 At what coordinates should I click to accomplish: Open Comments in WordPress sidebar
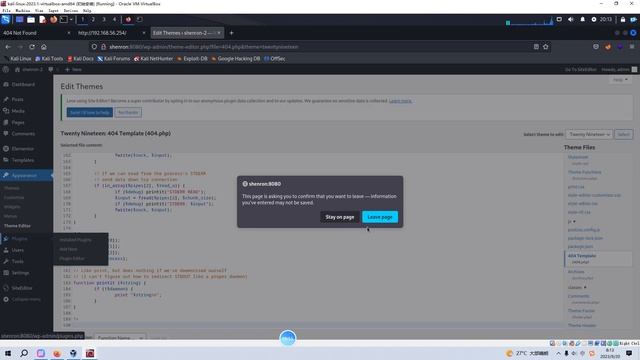pyautogui.click(x=23, y=133)
